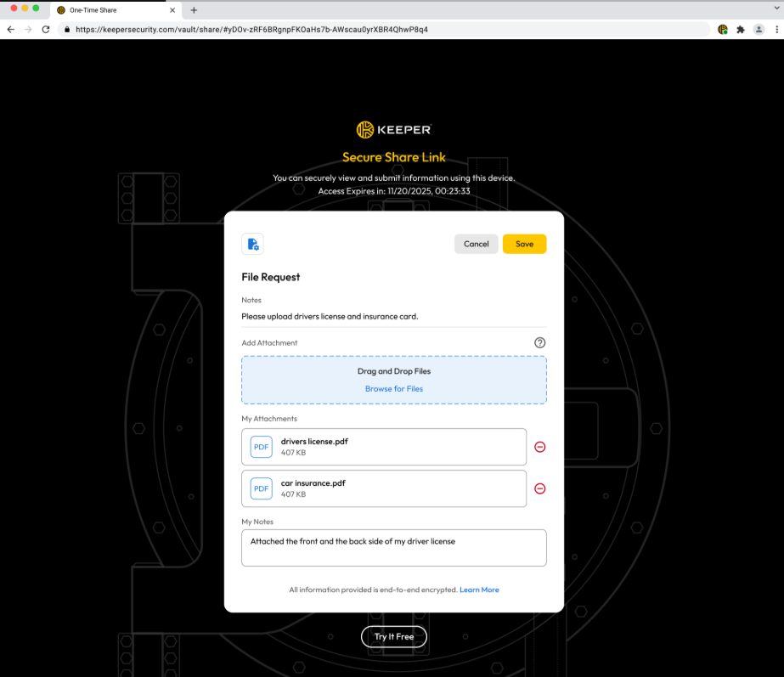Open the browser three-dot menu

(x=776, y=30)
